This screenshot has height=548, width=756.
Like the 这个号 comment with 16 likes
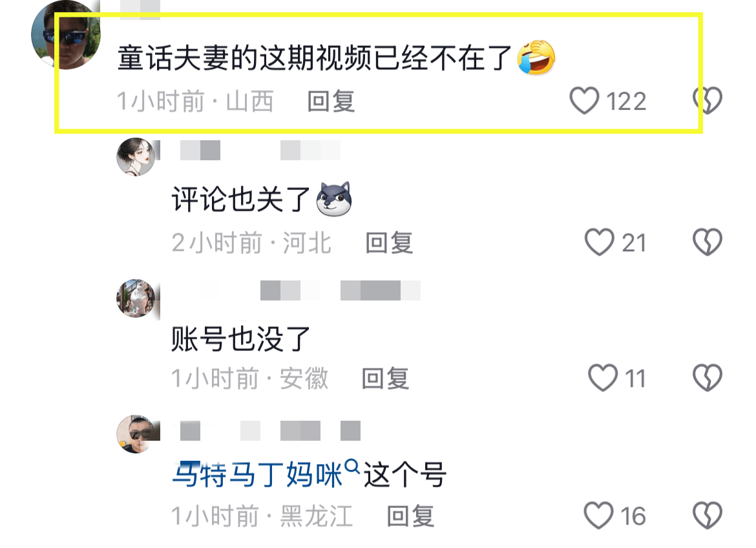click(599, 515)
